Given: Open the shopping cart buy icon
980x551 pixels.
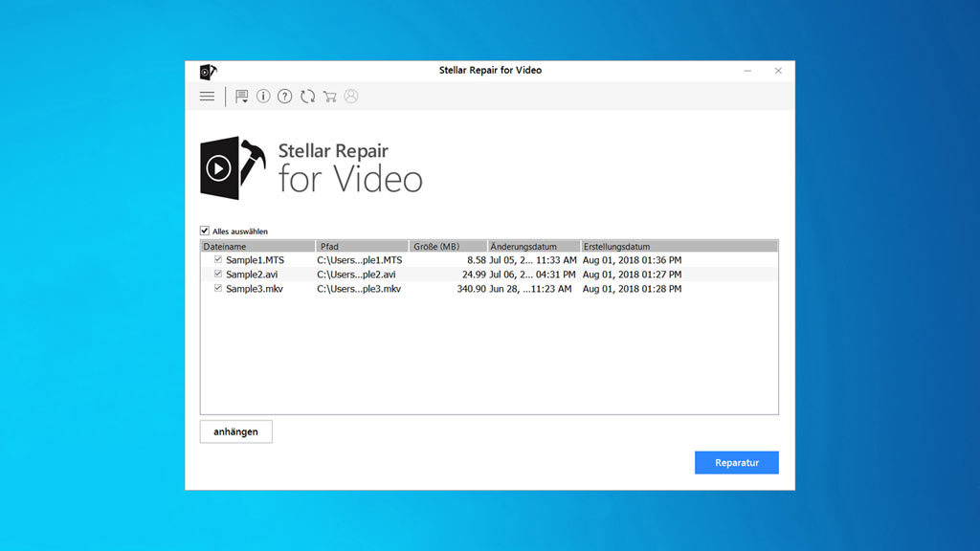Looking at the screenshot, I should [329, 97].
